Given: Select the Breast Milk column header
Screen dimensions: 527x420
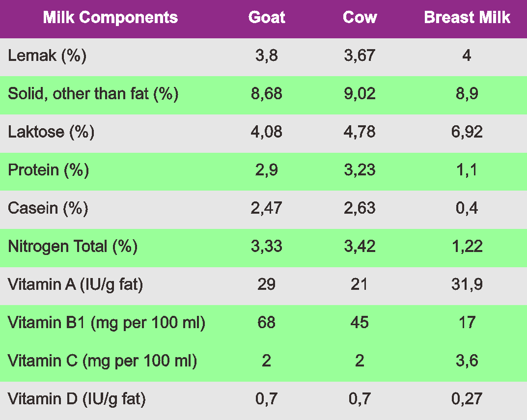Looking at the screenshot, I should coord(467,18).
